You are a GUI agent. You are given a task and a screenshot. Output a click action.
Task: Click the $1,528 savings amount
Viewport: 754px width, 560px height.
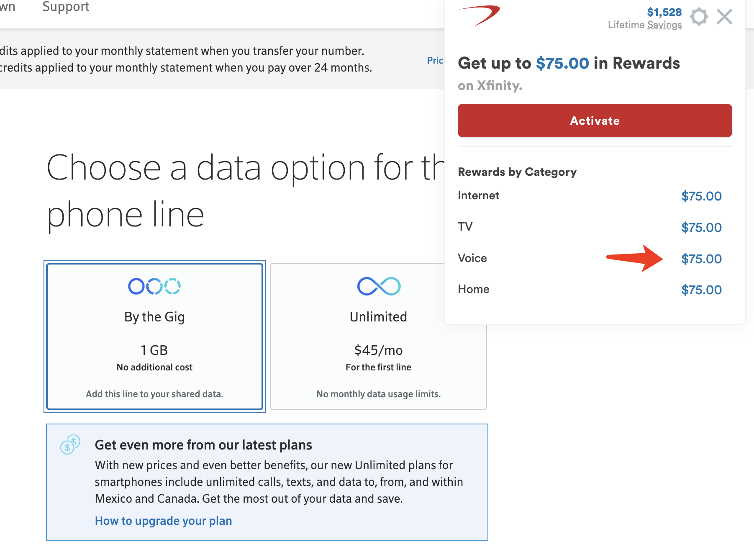click(x=664, y=12)
